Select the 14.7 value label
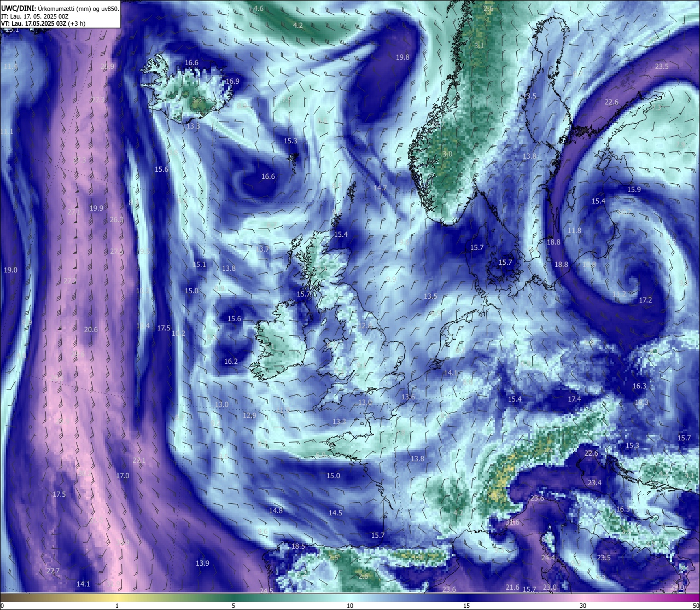The image size is (700, 610). 380,188
